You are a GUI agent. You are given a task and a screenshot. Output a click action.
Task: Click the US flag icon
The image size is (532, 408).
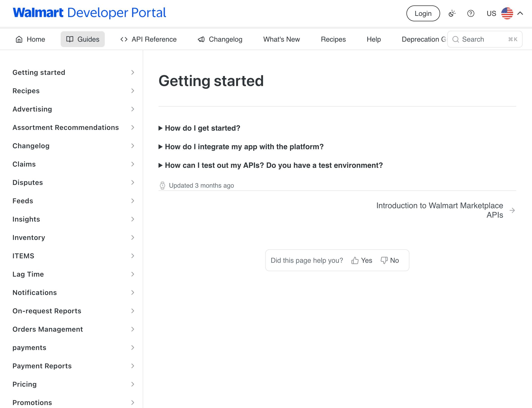[x=507, y=13]
